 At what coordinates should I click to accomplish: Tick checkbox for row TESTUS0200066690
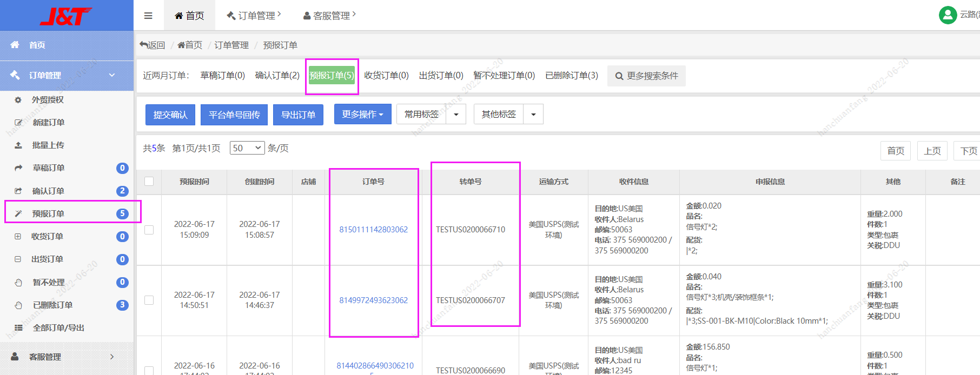tap(149, 371)
